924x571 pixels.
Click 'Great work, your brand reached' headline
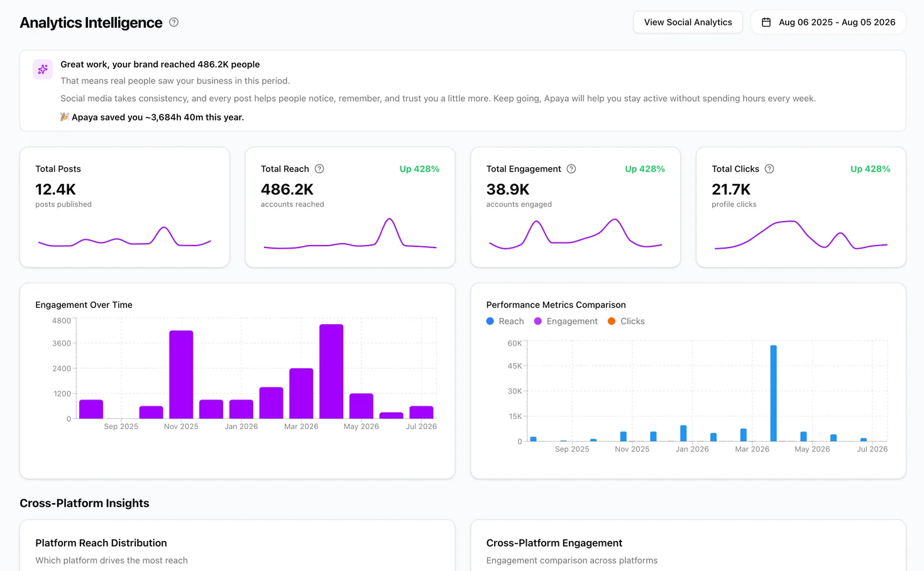(x=160, y=64)
